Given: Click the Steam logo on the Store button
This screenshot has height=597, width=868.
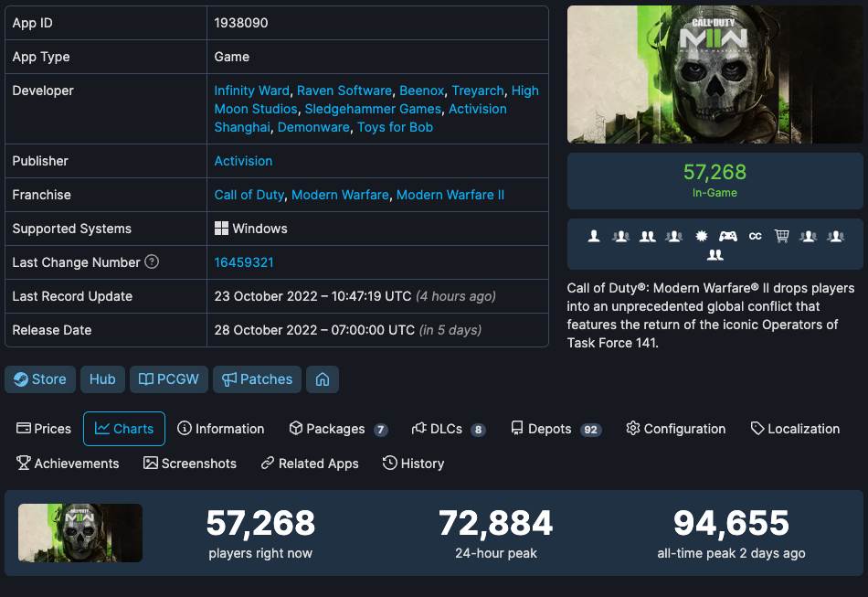Looking at the screenshot, I should 23,379.
